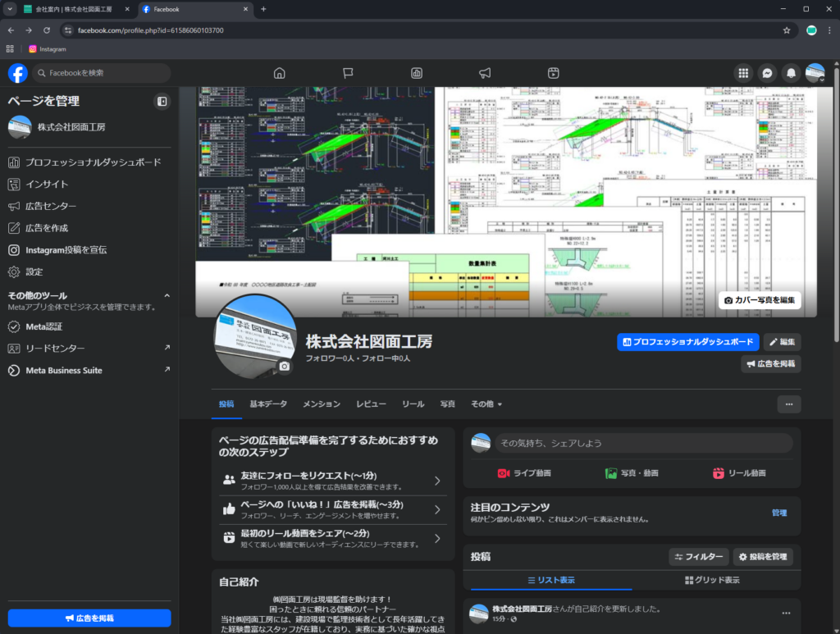Open the ad center megaphone icon in top navigation
This screenshot has height=634, width=840.
pos(485,73)
